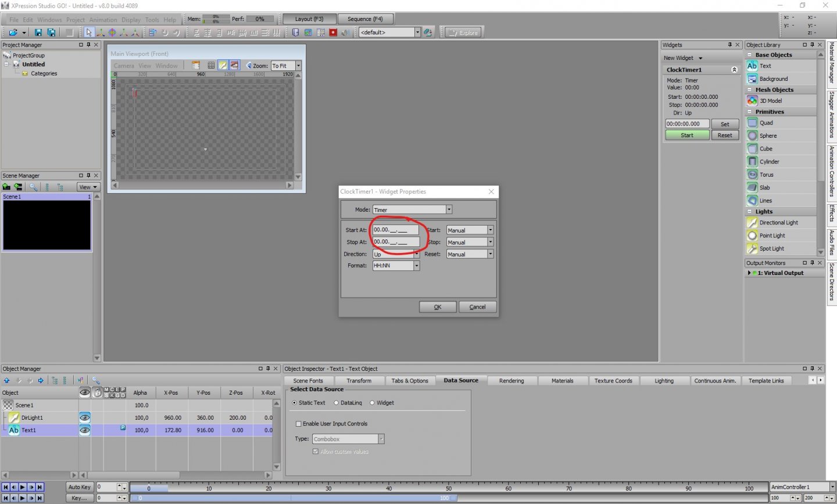Add a Cylinder primitive

[781, 162]
